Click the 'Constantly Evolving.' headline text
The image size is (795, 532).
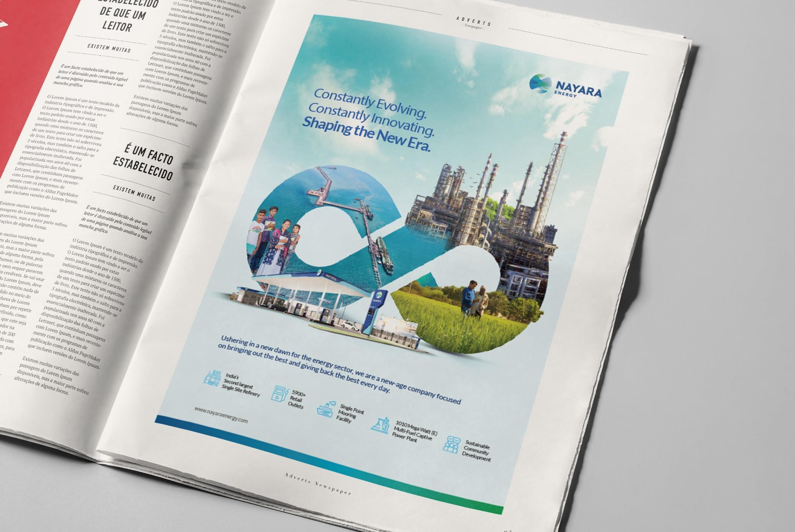370,103
